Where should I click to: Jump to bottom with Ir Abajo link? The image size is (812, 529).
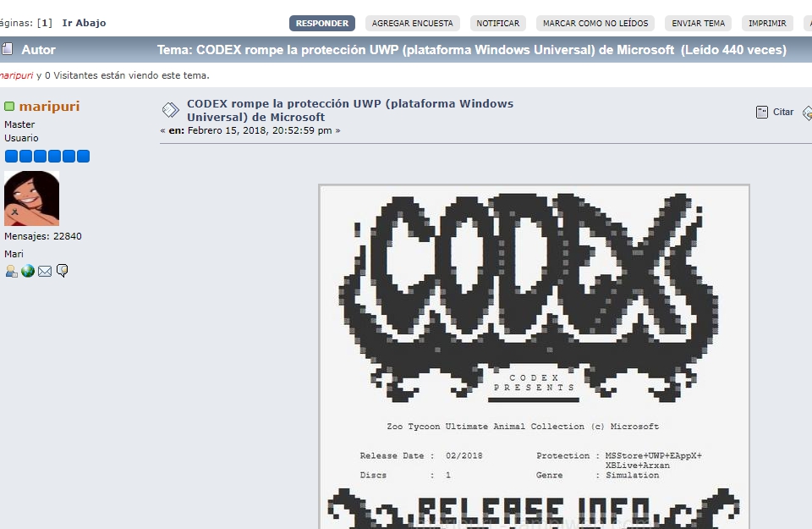pos(84,23)
